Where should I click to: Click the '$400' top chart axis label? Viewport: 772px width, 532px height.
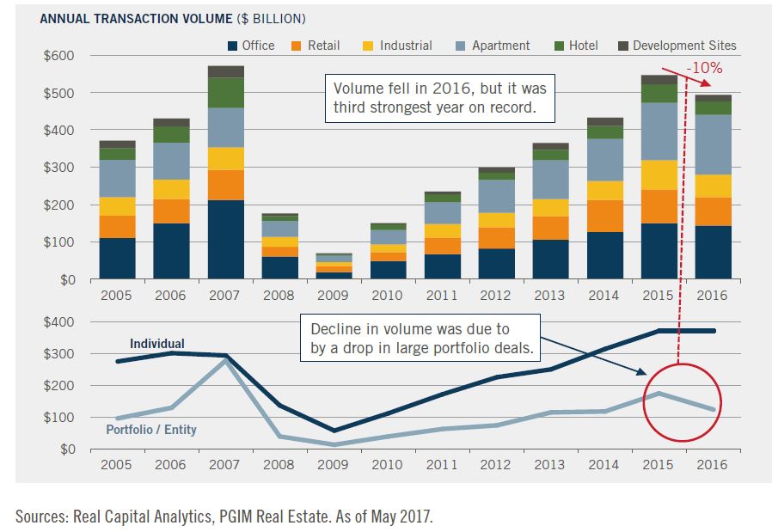point(58,131)
